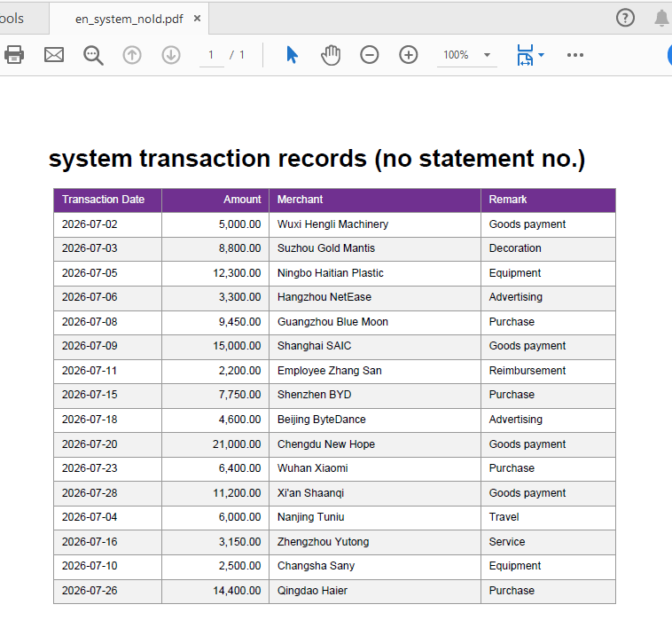This screenshot has width=672, height=644.
Task: Select the Service remark
Action: click(507, 542)
